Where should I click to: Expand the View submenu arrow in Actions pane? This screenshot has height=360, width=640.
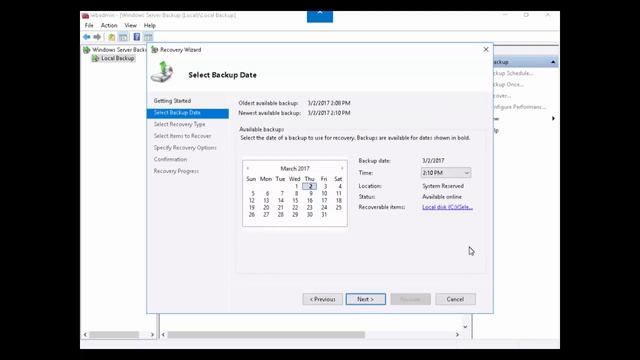point(553,119)
